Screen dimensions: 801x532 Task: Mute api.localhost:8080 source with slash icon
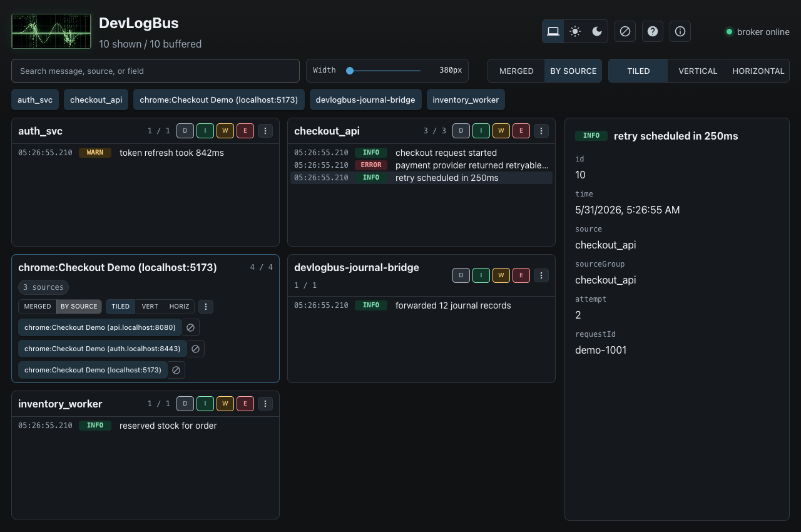point(191,327)
